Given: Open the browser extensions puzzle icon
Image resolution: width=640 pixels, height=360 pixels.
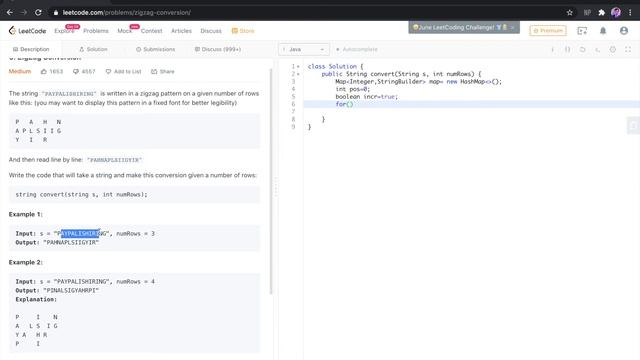Looking at the screenshot, I should point(601,13).
